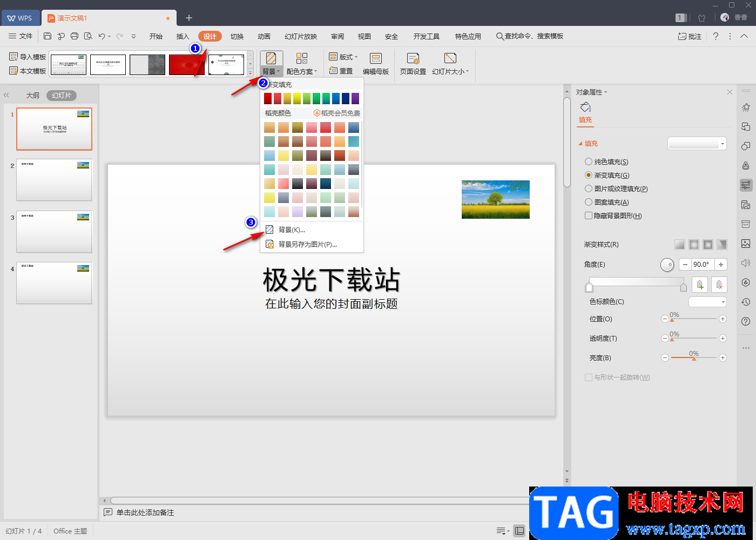Click the Print Preview icon

88,36
